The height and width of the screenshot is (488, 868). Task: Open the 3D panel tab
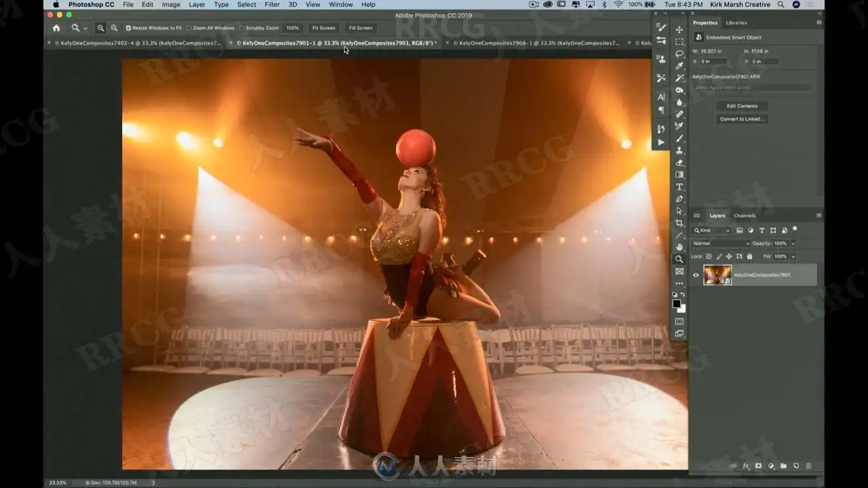(696, 216)
